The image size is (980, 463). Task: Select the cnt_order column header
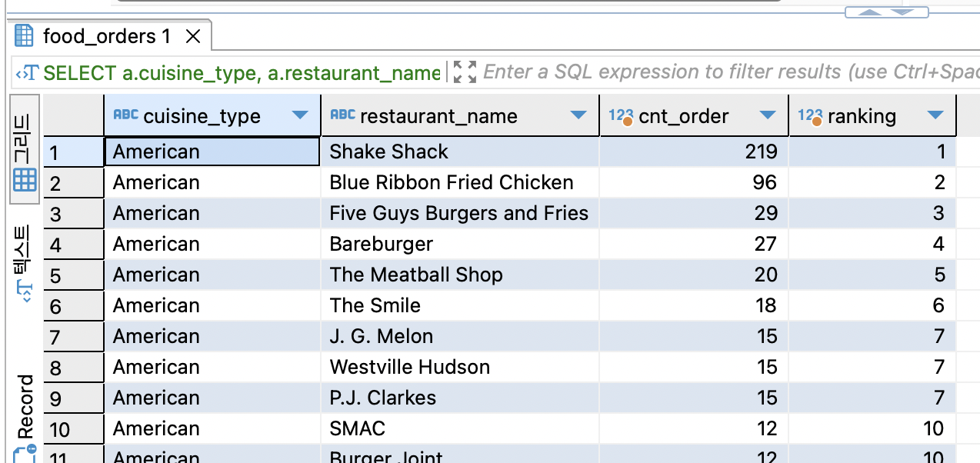[694, 115]
